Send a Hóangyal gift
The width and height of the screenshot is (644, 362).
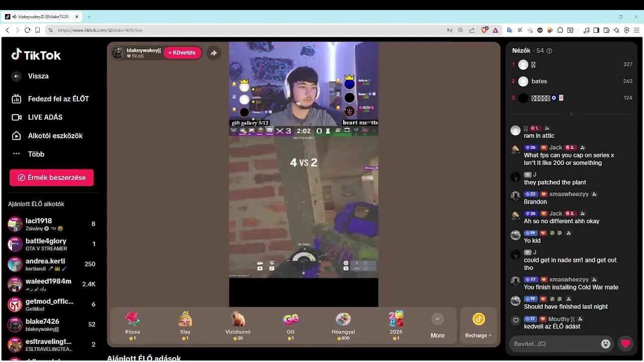point(343,325)
